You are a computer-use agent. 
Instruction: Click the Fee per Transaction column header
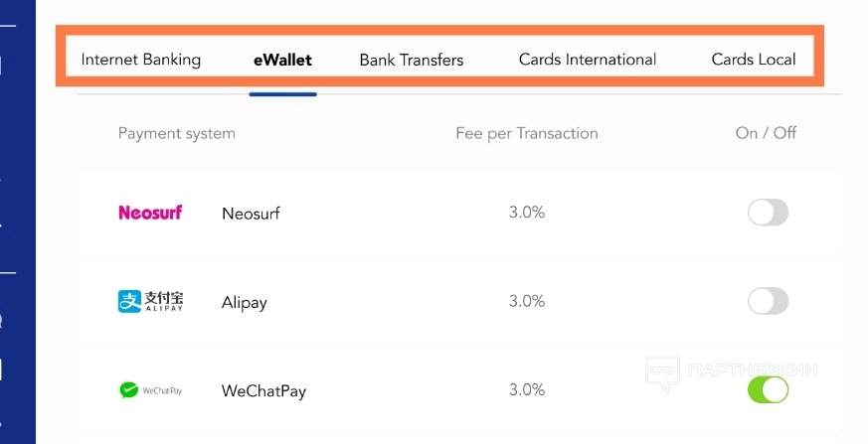(x=527, y=133)
